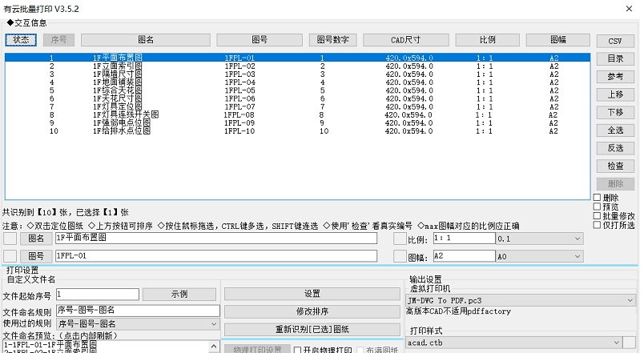Image resolution: width=644 pixels, height=353 pixels.
Task: Open the 使用过的规则 dropdown
Action: coord(138,324)
